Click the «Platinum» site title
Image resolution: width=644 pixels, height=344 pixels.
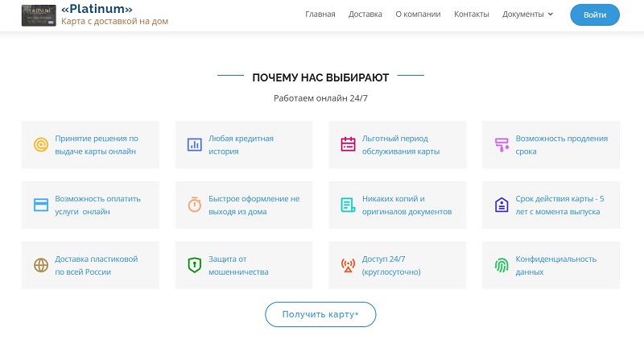pyautogui.click(x=97, y=9)
